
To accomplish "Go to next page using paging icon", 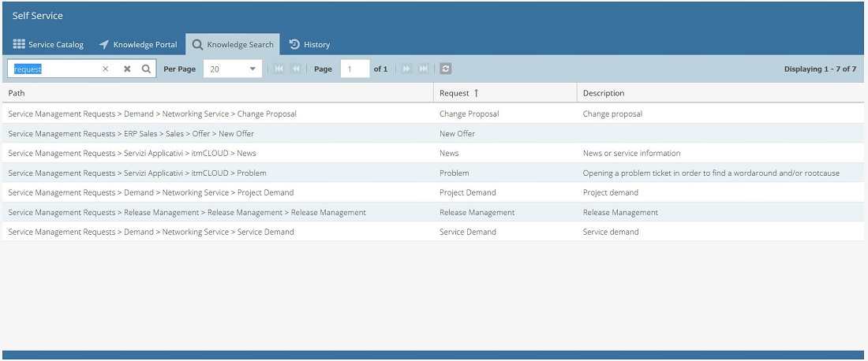I will pos(406,69).
